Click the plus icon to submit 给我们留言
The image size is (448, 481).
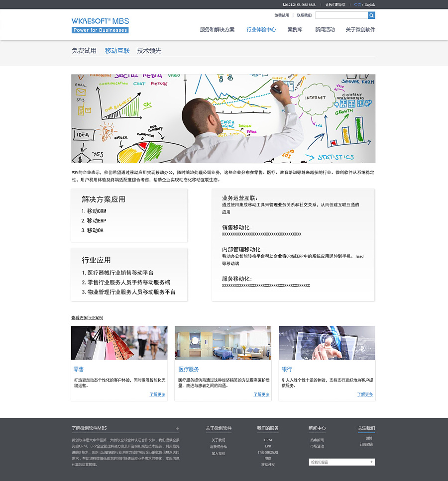tap(372, 462)
